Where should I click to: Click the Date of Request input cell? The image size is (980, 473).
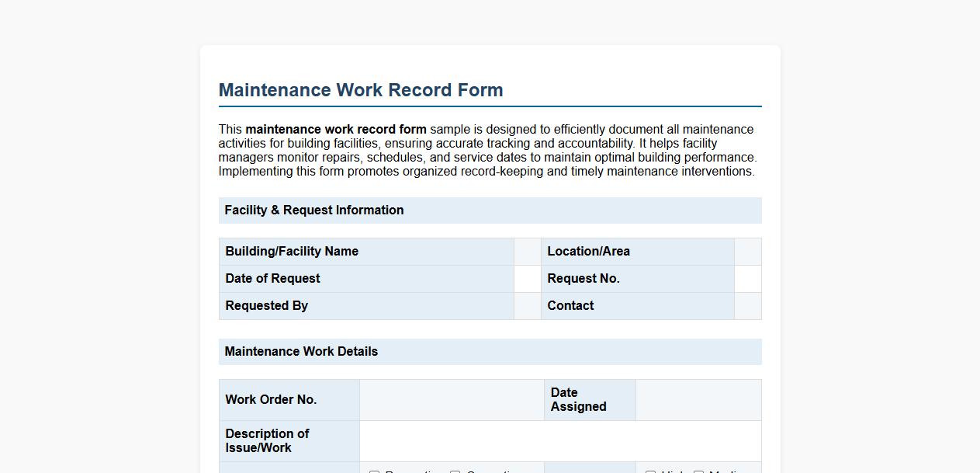[x=527, y=278]
